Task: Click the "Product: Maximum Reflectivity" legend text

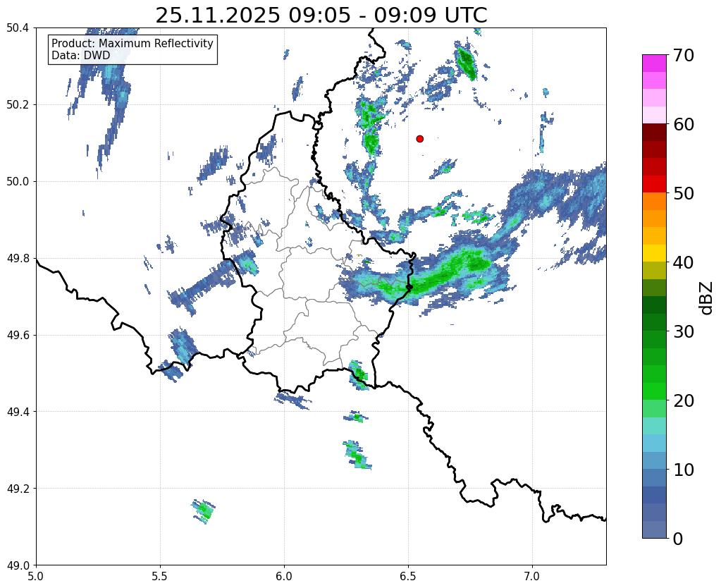Action: pyautogui.click(x=133, y=43)
